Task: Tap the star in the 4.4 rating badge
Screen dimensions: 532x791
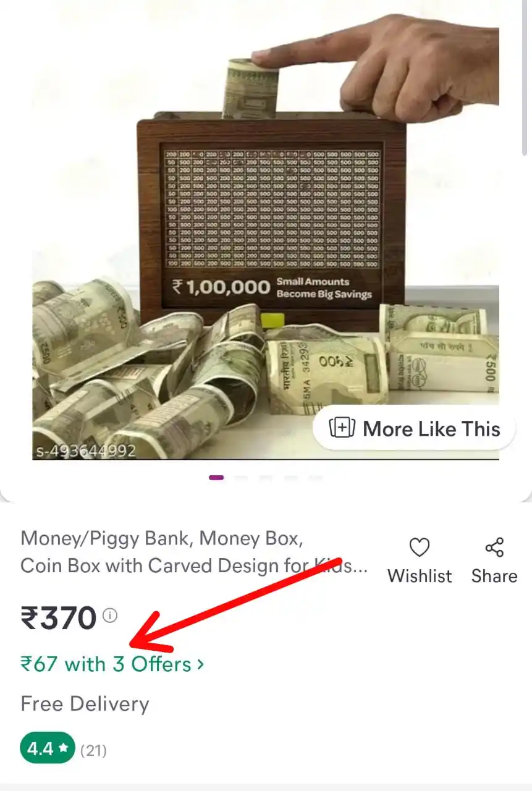Action: [x=63, y=750]
